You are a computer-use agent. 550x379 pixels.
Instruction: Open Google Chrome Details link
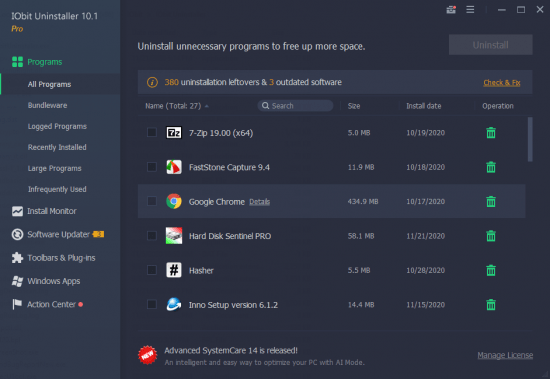(260, 202)
